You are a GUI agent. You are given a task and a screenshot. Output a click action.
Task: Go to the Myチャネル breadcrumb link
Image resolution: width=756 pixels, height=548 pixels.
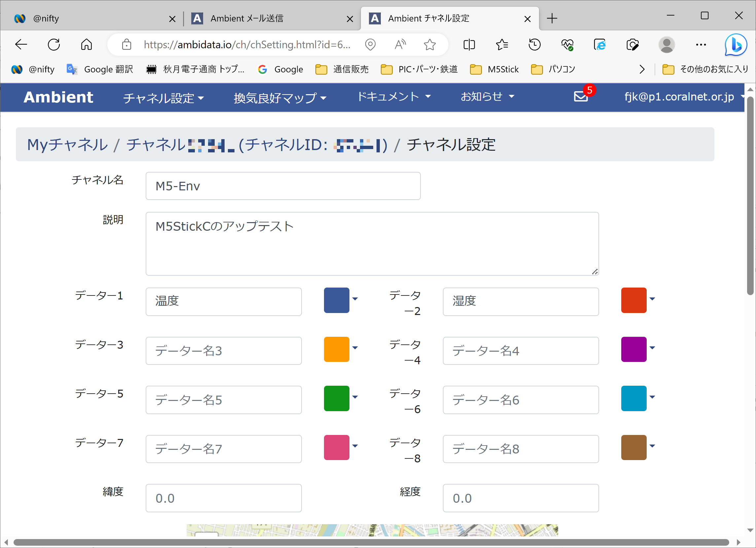(68, 144)
